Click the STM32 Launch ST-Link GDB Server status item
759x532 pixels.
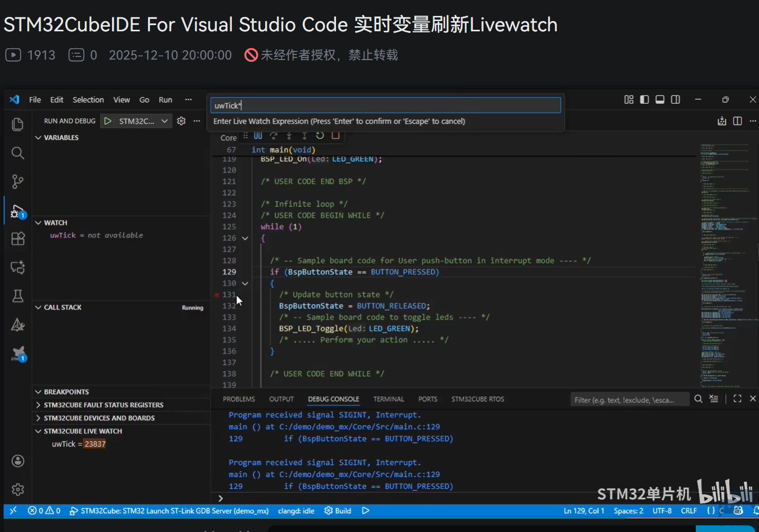(169, 510)
